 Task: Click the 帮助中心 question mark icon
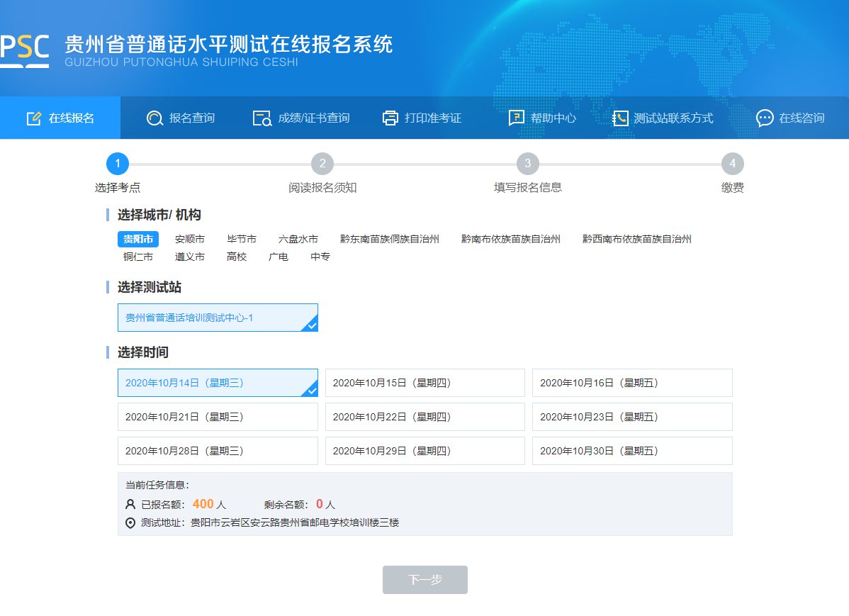(x=517, y=118)
